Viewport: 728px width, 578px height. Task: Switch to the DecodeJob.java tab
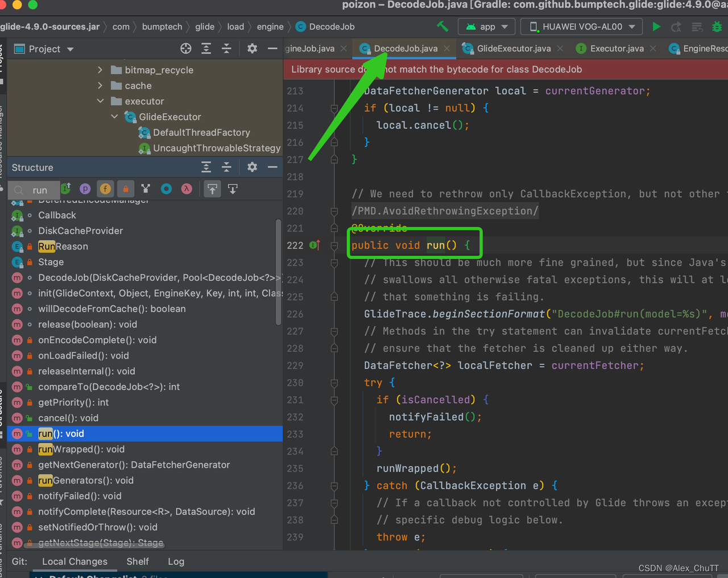click(x=405, y=48)
